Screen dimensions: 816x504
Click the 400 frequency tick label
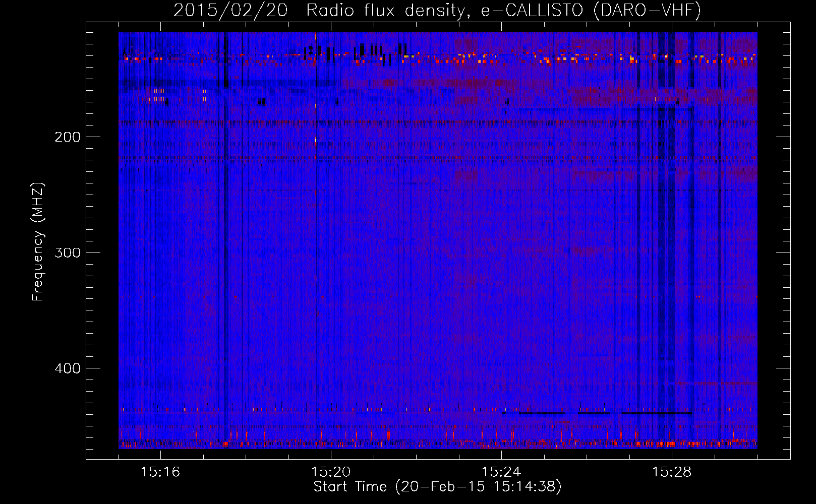(x=68, y=368)
